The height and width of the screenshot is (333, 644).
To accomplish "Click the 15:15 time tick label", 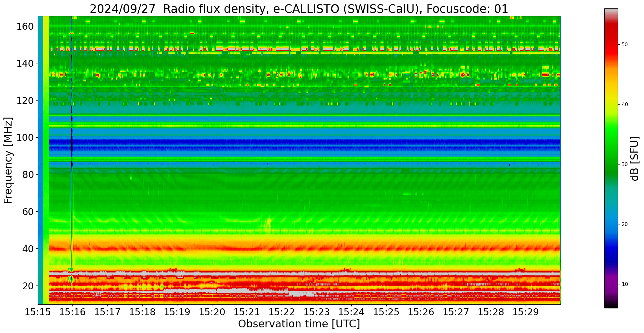I will 38,311.
